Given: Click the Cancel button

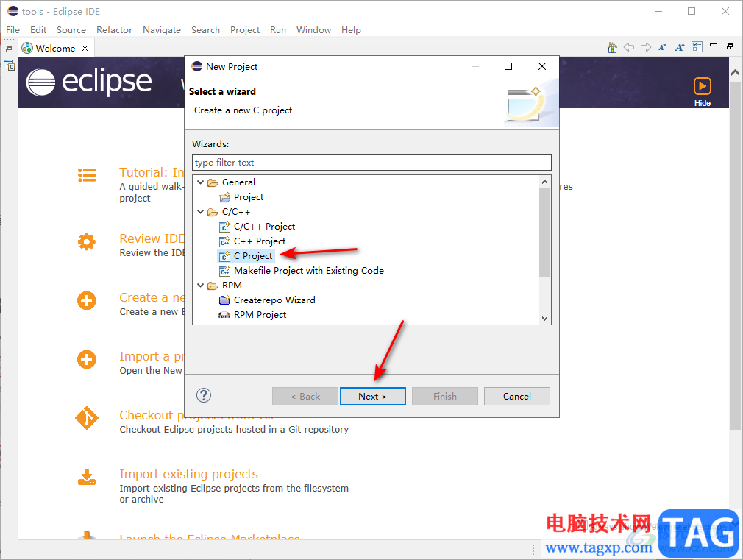Looking at the screenshot, I should (x=517, y=397).
